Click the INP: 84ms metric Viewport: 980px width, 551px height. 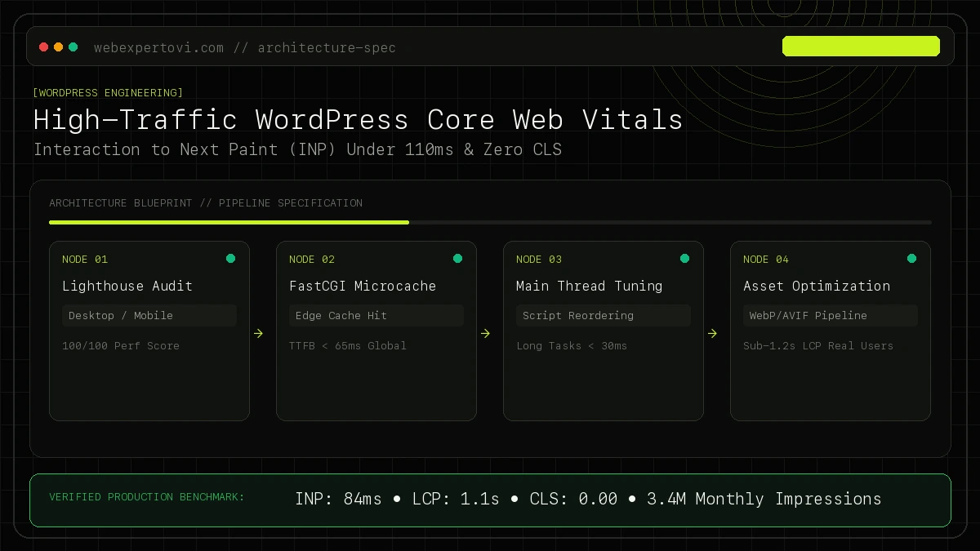pos(338,499)
